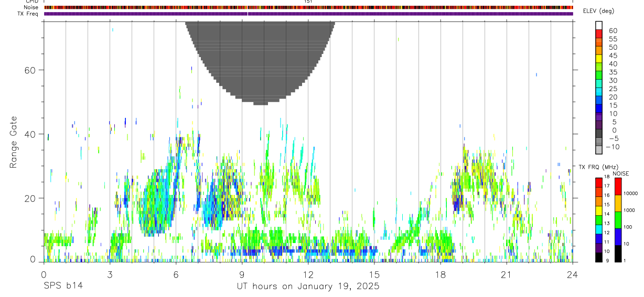Pick the black 9–10 TX FRQ swatch

click(x=599, y=257)
